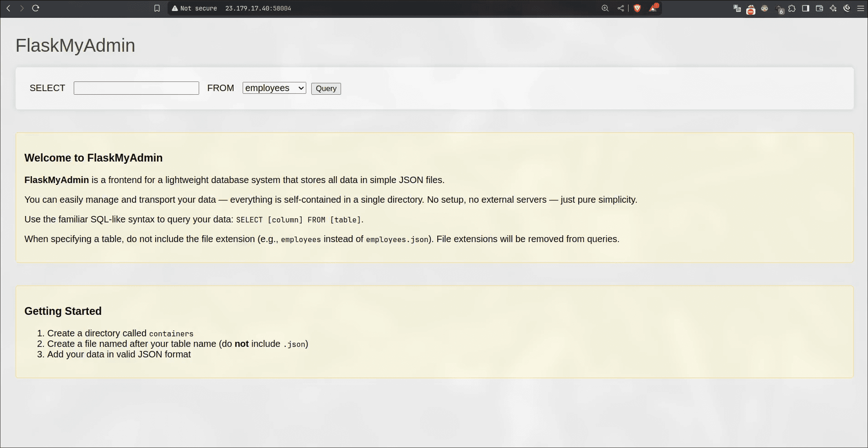Viewport: 868px width, 448px height.
Task: Open the zoom magnifier in address bar
Action: (605, 8)
